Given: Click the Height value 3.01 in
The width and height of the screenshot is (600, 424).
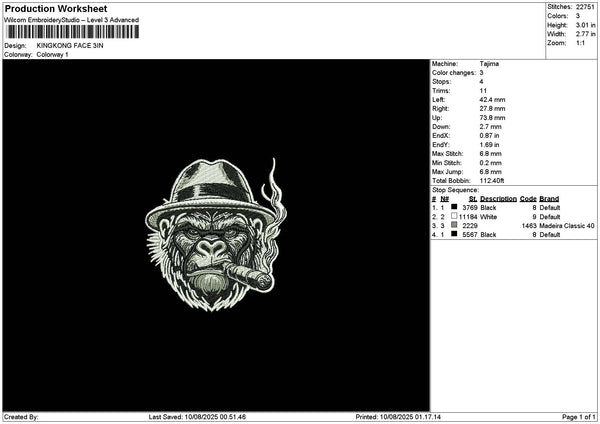Looking at the screenshot, I should [585, 25].
